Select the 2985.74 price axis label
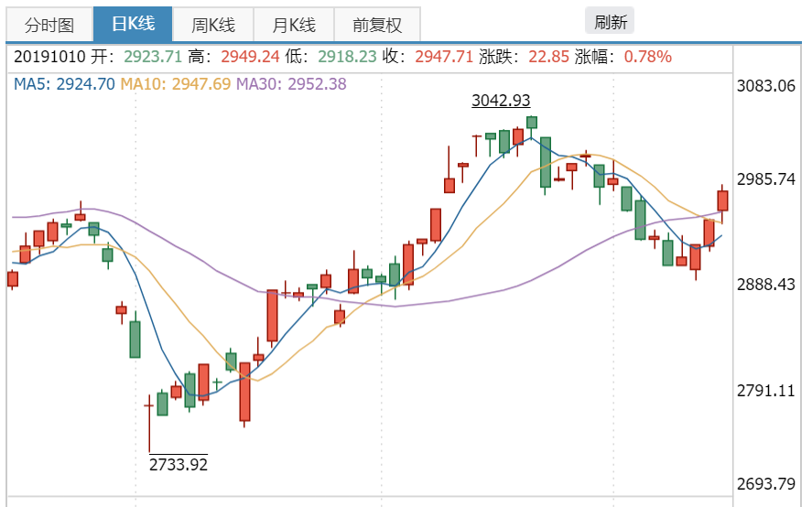The height and width of the screenshot is (507, 812). tap(766, 180)
